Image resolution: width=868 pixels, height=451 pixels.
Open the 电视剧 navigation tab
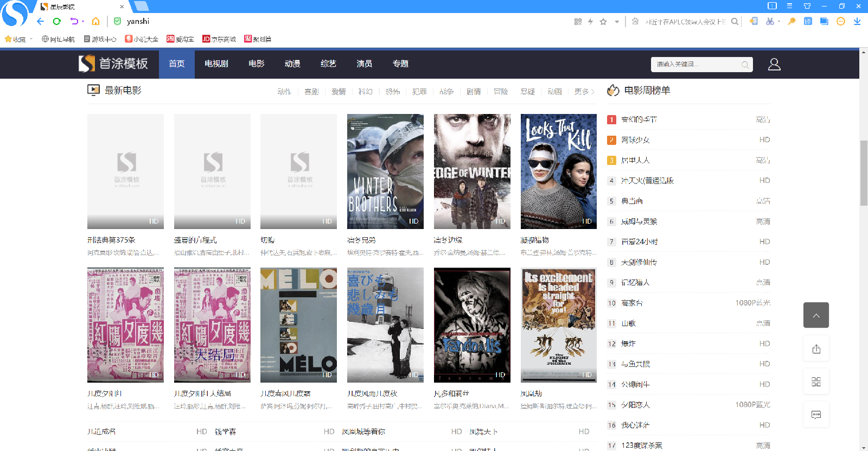(216, 64)
